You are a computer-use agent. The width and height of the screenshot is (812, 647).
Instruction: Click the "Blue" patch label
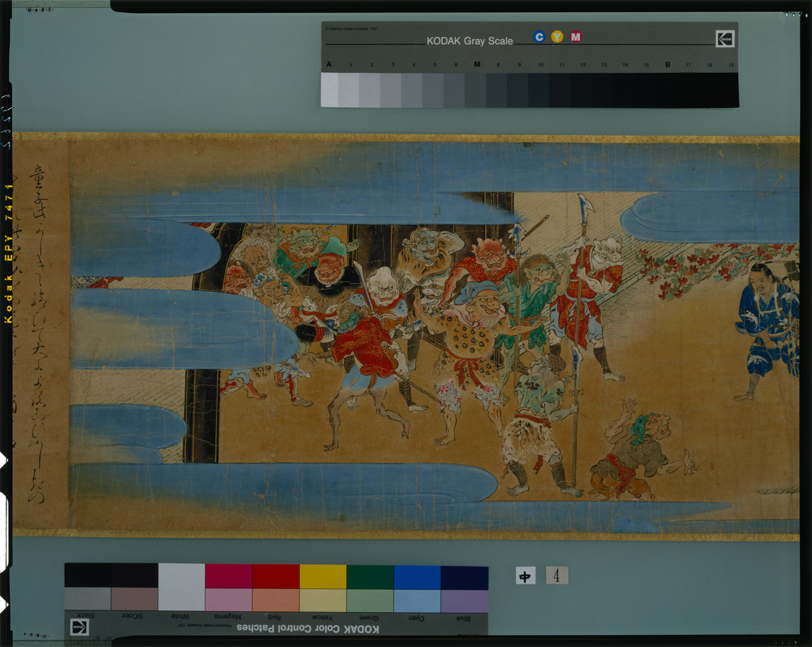tap(463, 618)
